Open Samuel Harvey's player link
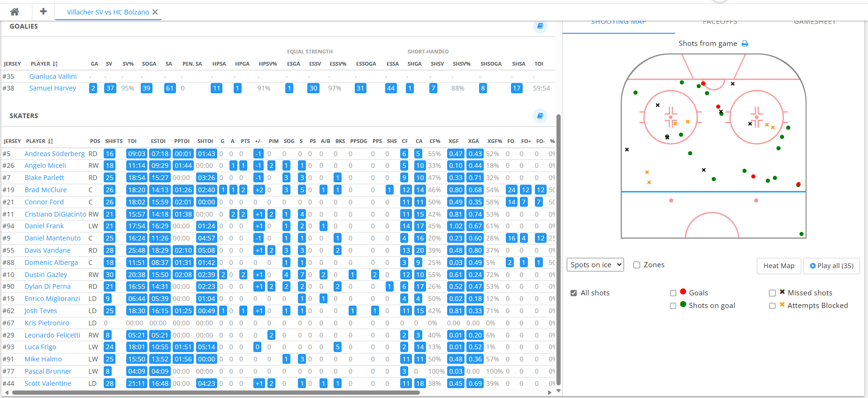This screenshot has height=398, width=868. (53, 88)
